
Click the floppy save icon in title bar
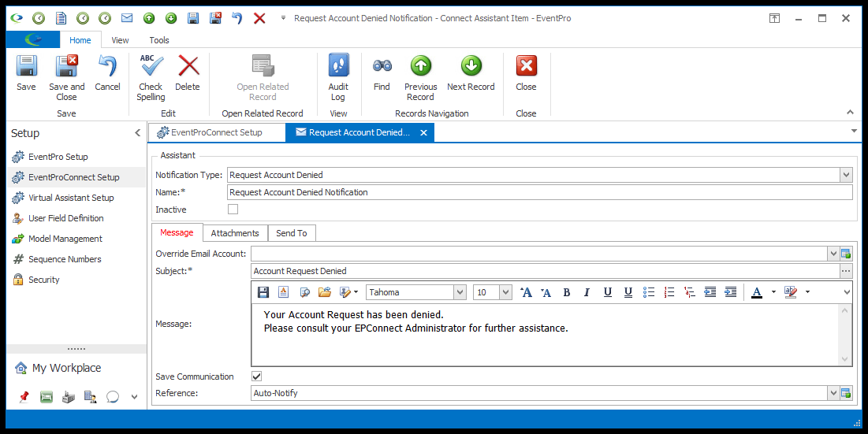193,18
